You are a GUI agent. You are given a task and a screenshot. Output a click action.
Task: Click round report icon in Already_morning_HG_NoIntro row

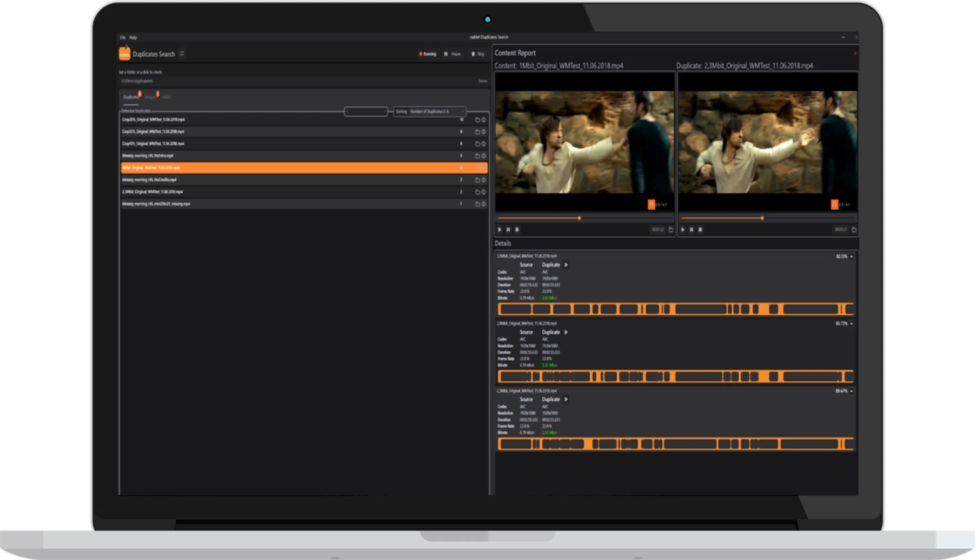pyautogui.click(x=483, y=156)
